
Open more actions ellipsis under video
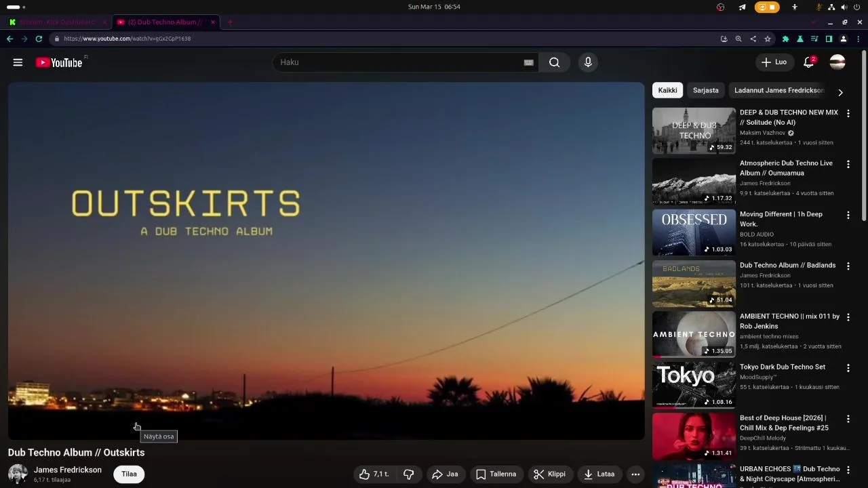click(635, 474)
